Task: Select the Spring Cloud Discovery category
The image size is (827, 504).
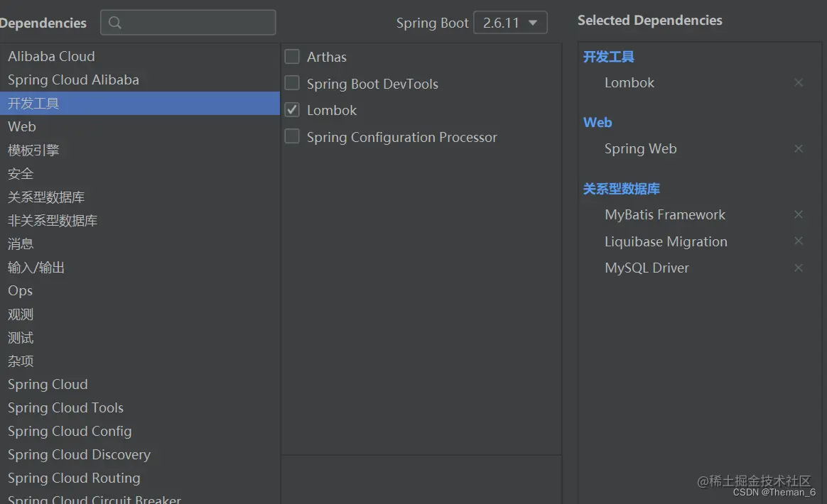Action: click(x=140, y=454)
